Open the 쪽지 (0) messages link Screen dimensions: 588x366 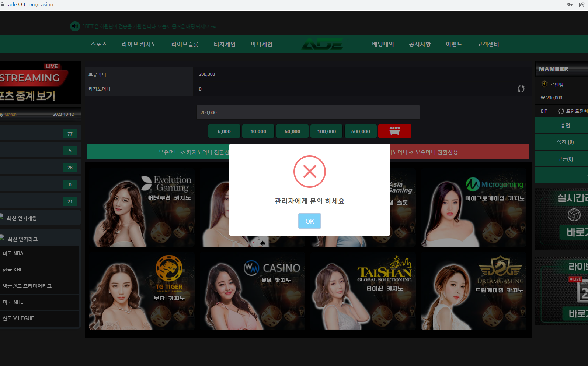(565, 142)
